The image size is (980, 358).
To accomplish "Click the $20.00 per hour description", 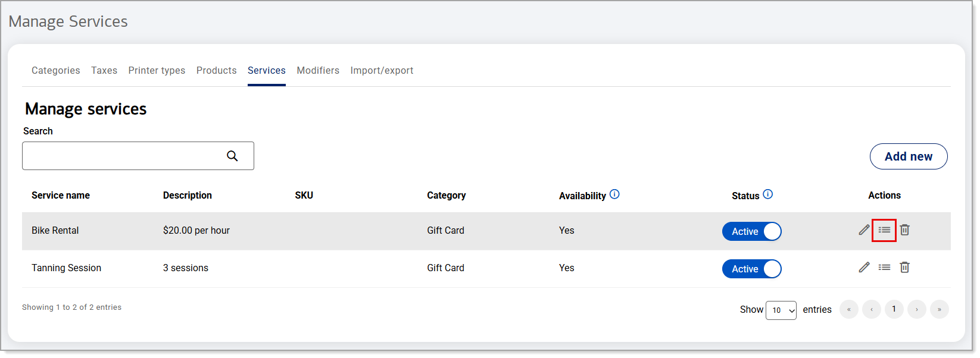I will click(x=196, y=230).
